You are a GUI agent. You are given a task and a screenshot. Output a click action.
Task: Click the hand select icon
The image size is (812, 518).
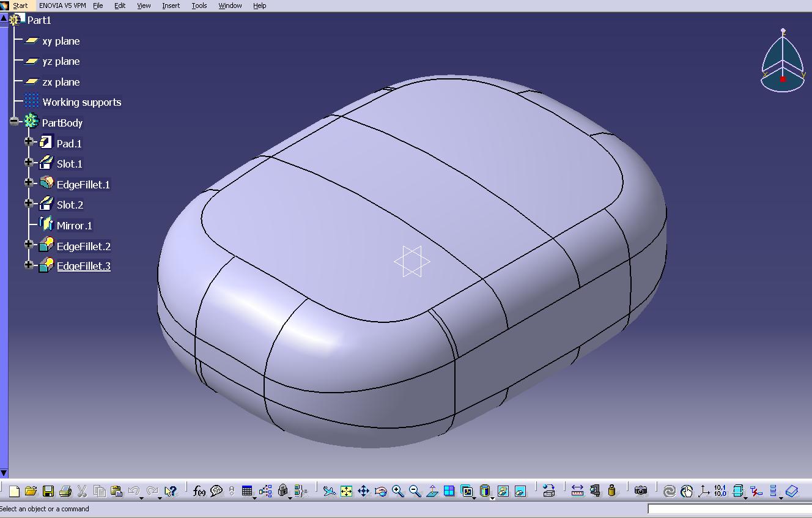(x=687, y=491)
